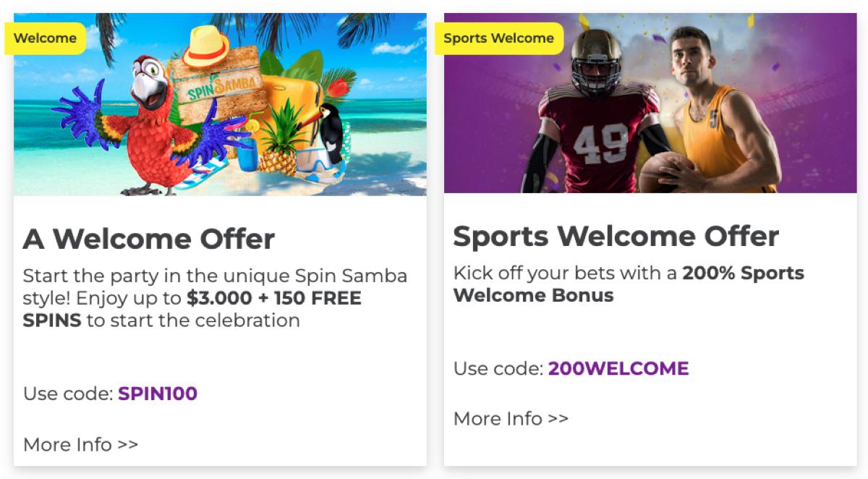
Task: Select the 200WELCOME promo code
Action: pyautogui.click(x=618, y=368)
